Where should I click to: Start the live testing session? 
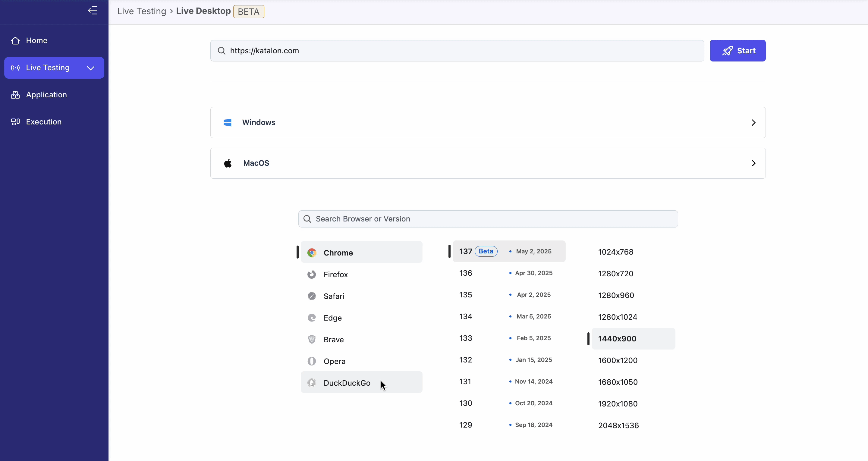(737, 51)
